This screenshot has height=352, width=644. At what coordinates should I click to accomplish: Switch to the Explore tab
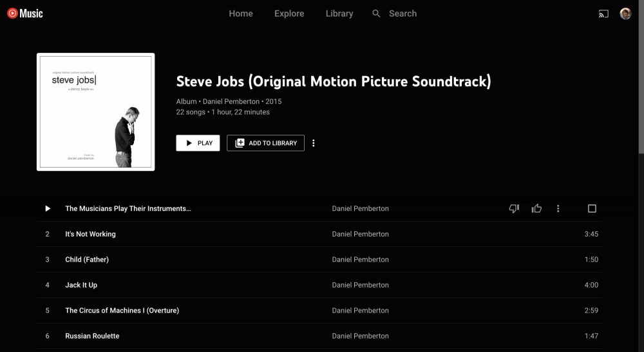tap(289, 14)
